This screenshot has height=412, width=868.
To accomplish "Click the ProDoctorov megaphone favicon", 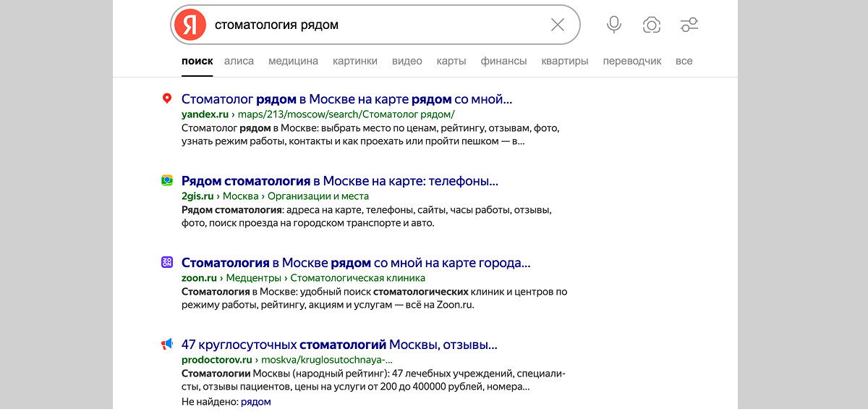I will 167,345.
